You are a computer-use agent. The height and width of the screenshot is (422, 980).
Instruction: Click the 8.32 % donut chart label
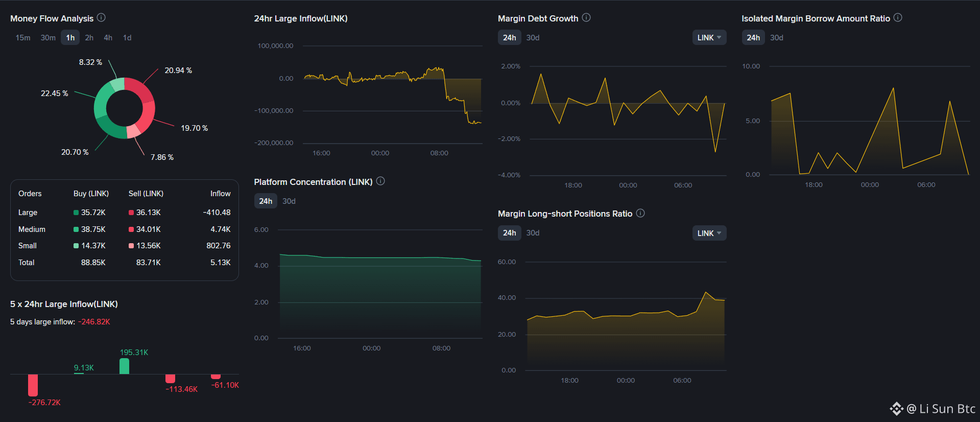click(x=90, y=62)
